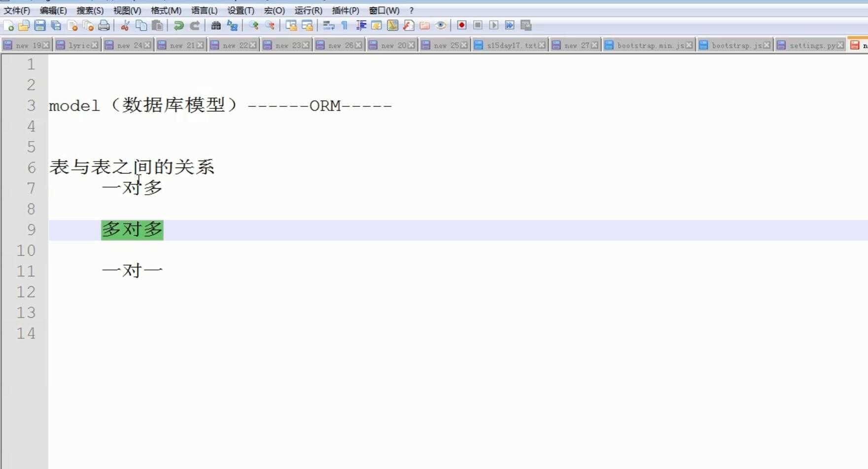Open the 编辑(E) menu
The image size is (868, 469).
click(x=53, y=10)
